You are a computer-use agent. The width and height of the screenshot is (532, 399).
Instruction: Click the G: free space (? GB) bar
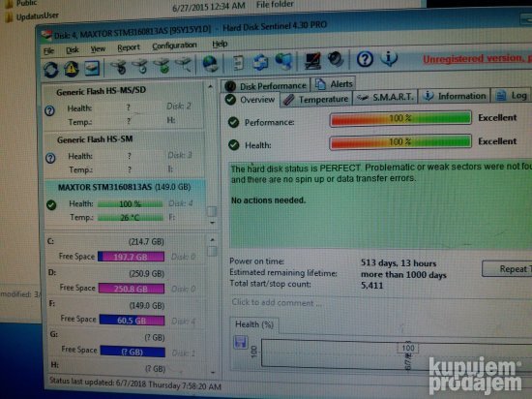[x=133, y=352]
